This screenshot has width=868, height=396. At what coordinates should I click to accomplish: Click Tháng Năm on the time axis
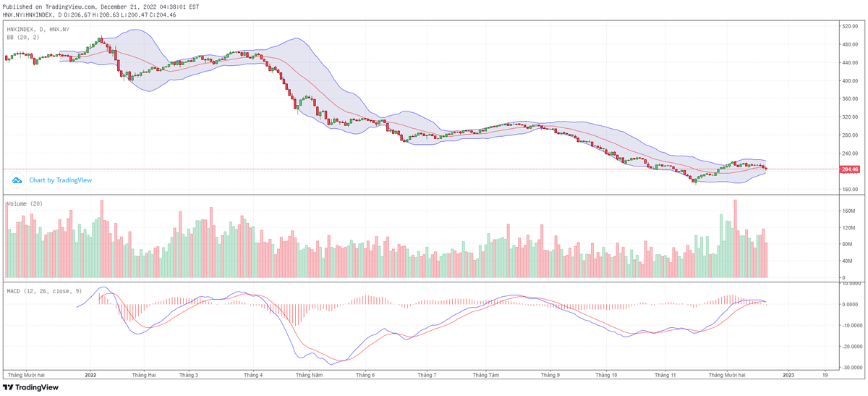tap(308, 375)
